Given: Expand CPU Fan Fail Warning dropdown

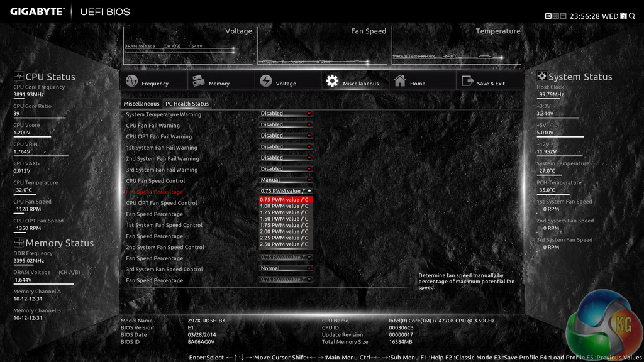Looking at the screenshot, I should coord(286,124).
